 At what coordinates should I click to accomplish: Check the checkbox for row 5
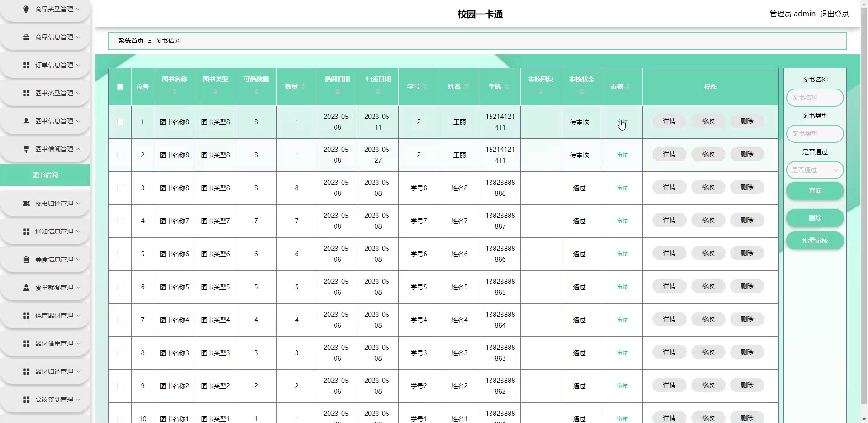point(120,254)
